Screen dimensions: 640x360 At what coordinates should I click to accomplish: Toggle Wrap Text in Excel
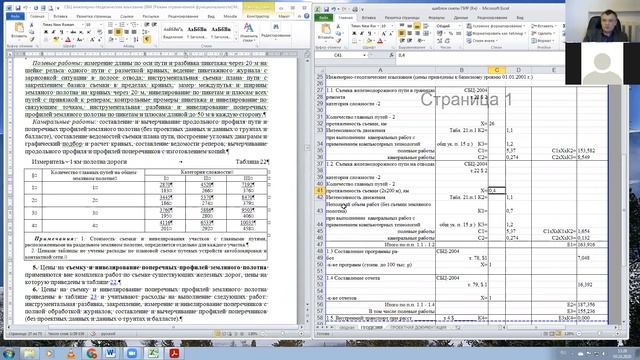click(x=426, y=25)
